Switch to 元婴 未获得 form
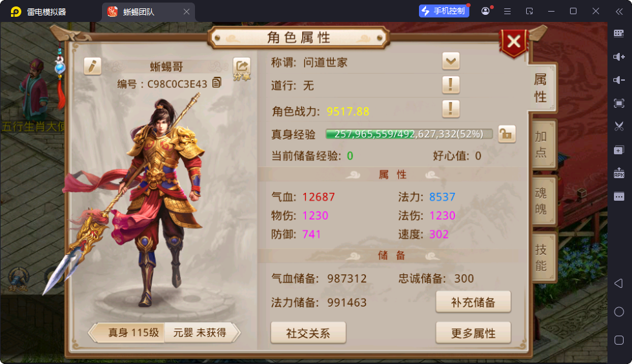Viewport: 632px width, 364px height. click(201, 332)
